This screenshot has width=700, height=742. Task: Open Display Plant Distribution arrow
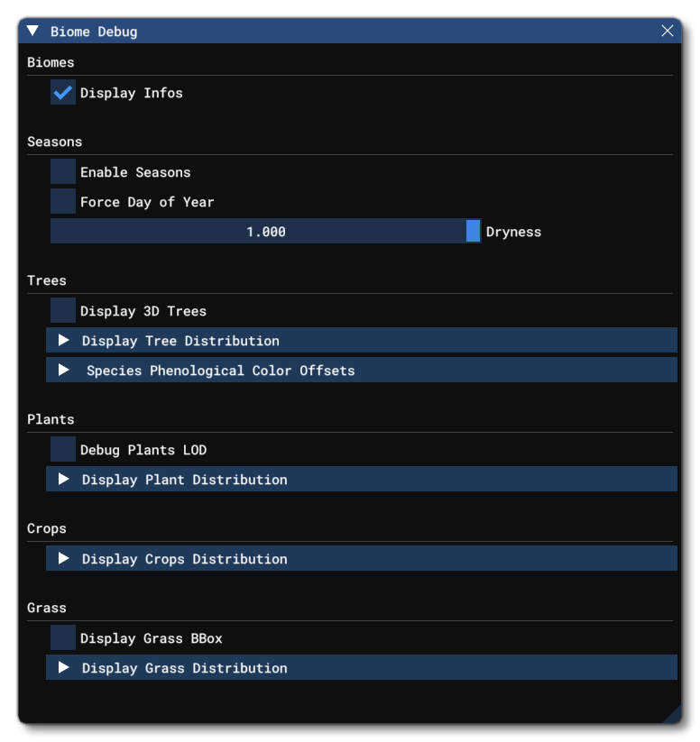[x=64, y=480]
